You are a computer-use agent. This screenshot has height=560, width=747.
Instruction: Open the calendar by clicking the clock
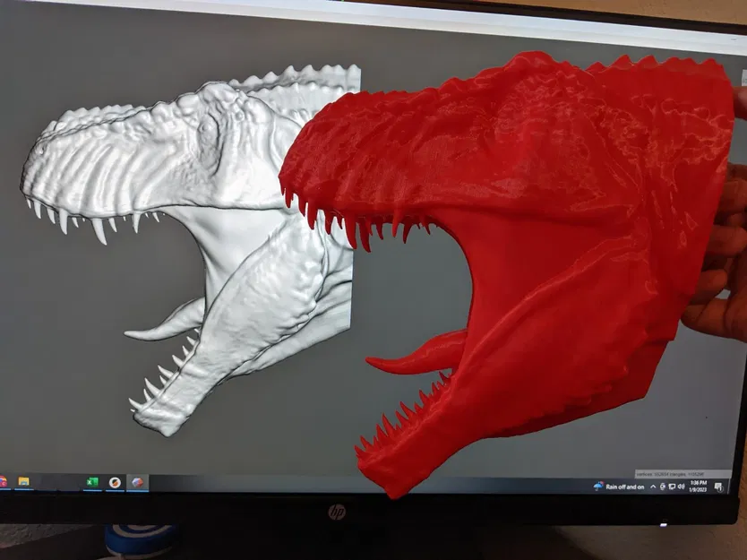697,487
